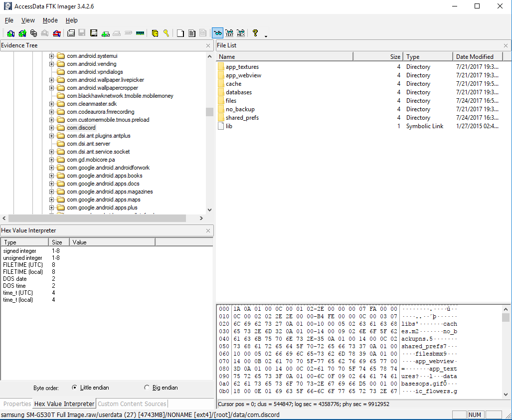Image resolution: width=512 pixels, height=420 pixels.
Task: Select the no_backup folder row
Action: tap(358, 109)
